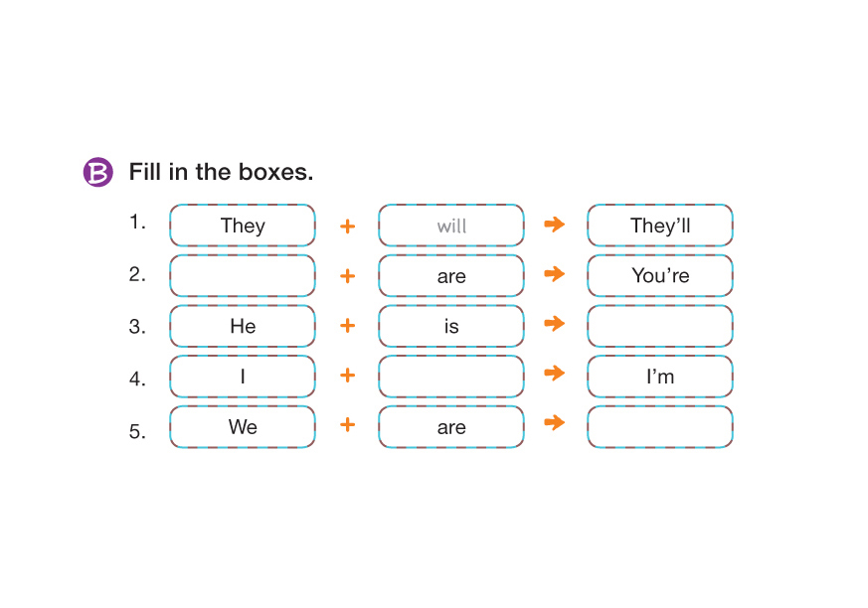The height and width of the screenshot is (608, 868).
Task: Click the plus sign after the We box
Action: click(x=347, y=424)
